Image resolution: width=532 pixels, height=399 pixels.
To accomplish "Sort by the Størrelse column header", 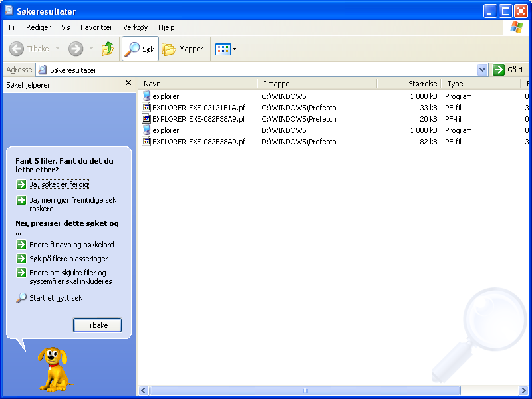I will 408,84.
